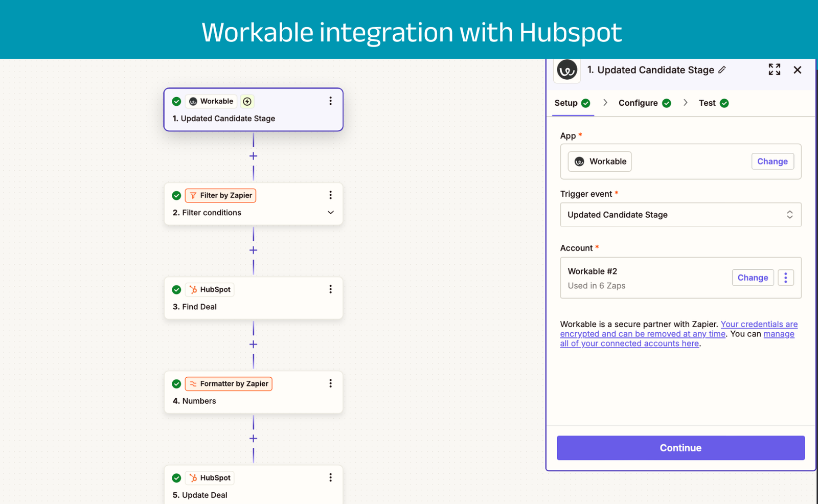Click the green check on Workable step
The height and width of the screenshot is (504, 818).
pos(176,101)
